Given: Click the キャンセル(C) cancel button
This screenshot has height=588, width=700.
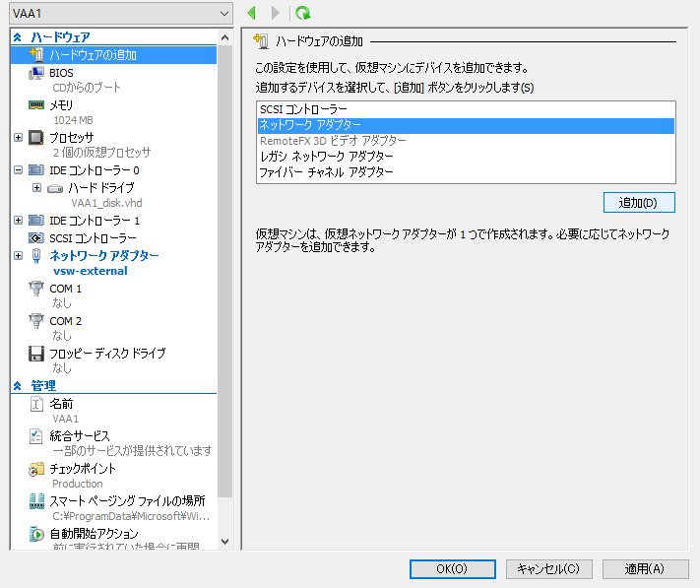Looking at the screenshot, I should point(548,569).
